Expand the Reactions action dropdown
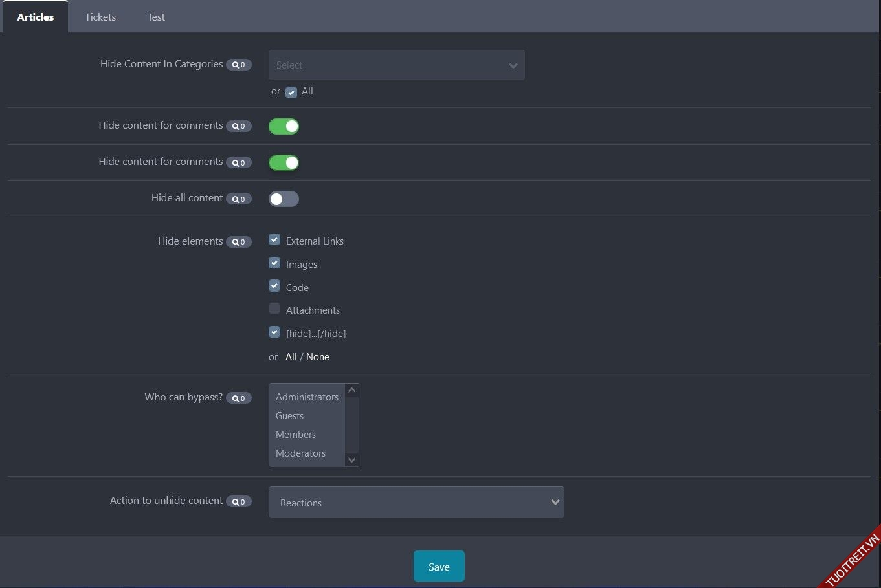881x588 pixels. [416, 503]
